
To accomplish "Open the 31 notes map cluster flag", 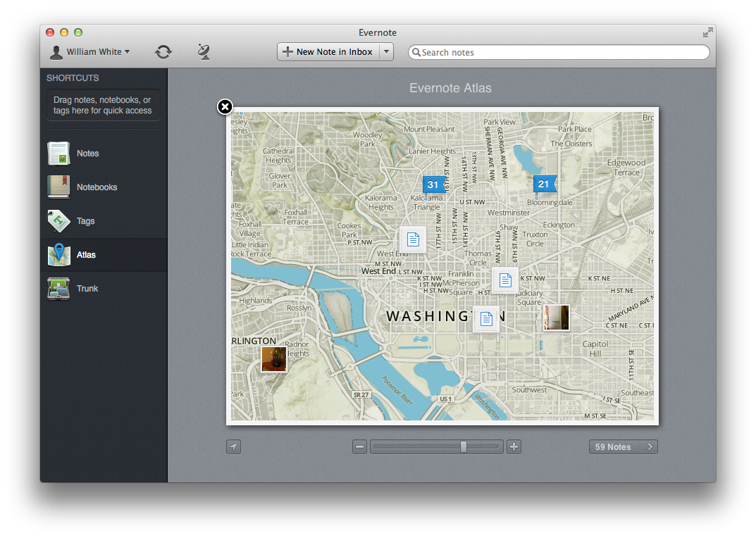I will coord(433,184).
